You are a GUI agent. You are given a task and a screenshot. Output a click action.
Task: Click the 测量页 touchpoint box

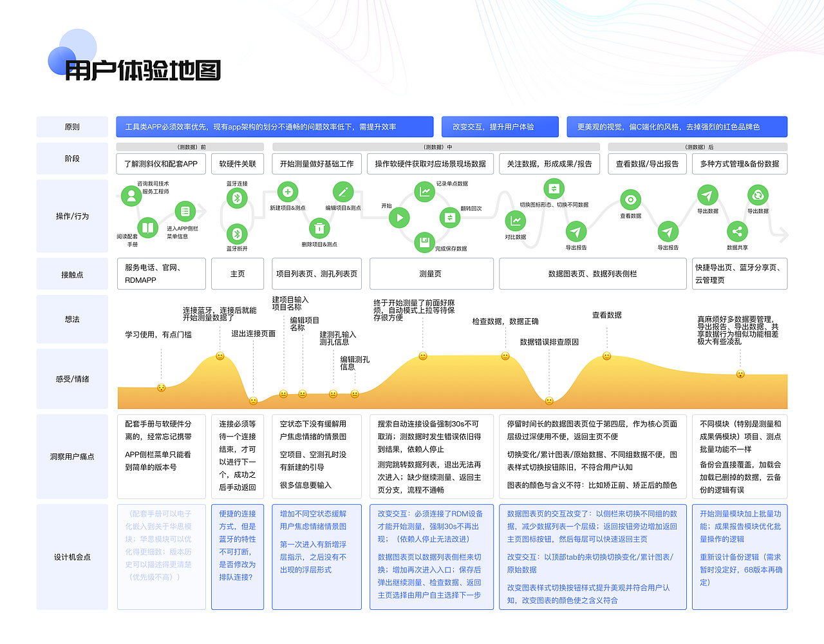(x=431, y=274)
